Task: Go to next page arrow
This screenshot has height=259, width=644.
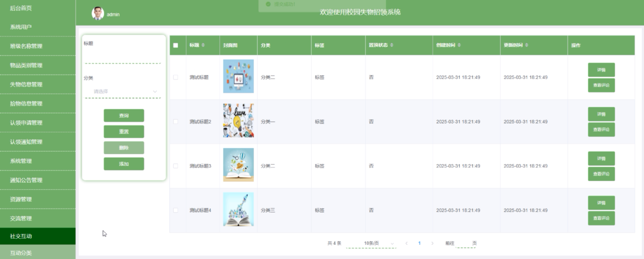Action: [x=432, y=243]
